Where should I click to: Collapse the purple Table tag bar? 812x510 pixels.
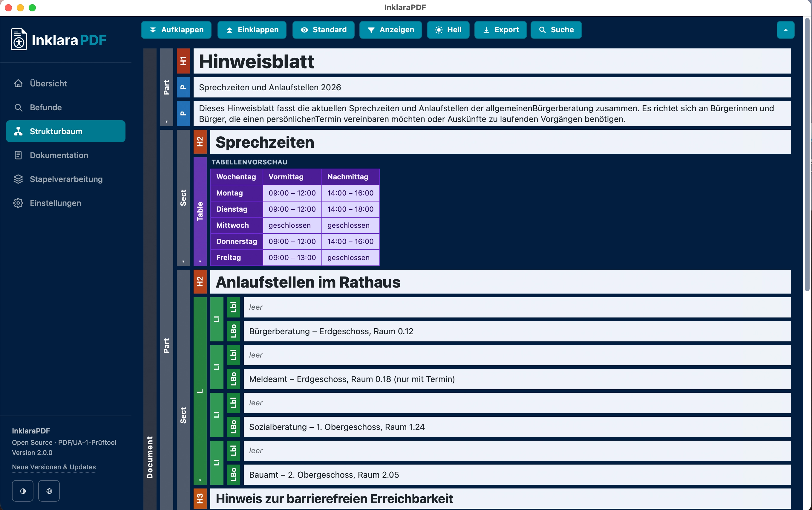coord(200,211)
